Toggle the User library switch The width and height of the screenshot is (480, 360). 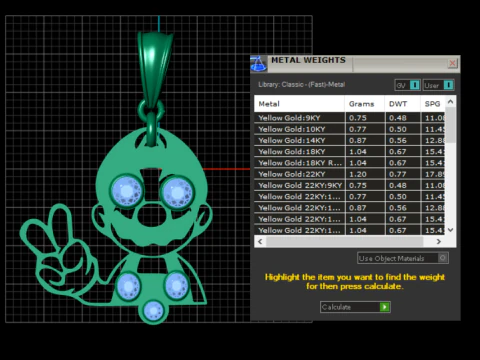click(438, 85)
